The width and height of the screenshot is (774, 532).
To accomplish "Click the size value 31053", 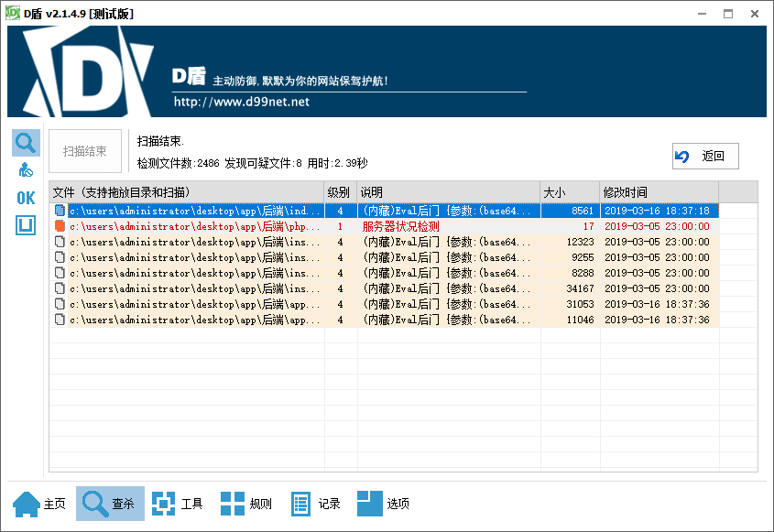I will click(580, 304).
